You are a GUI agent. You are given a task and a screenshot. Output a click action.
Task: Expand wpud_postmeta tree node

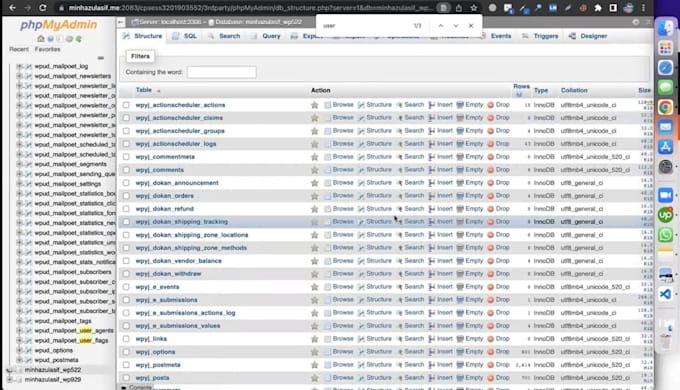[x=19, y=360]
